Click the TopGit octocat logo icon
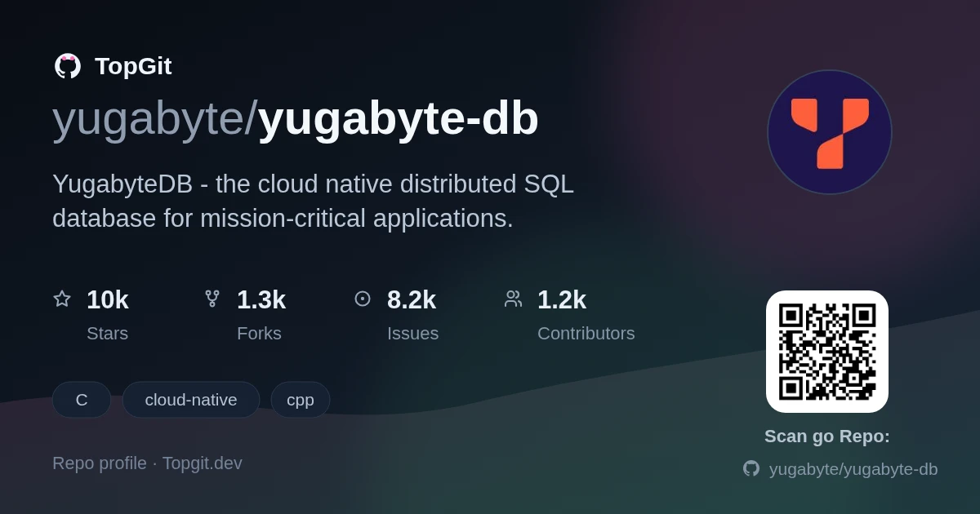980x514 pixels. [67, 66]
